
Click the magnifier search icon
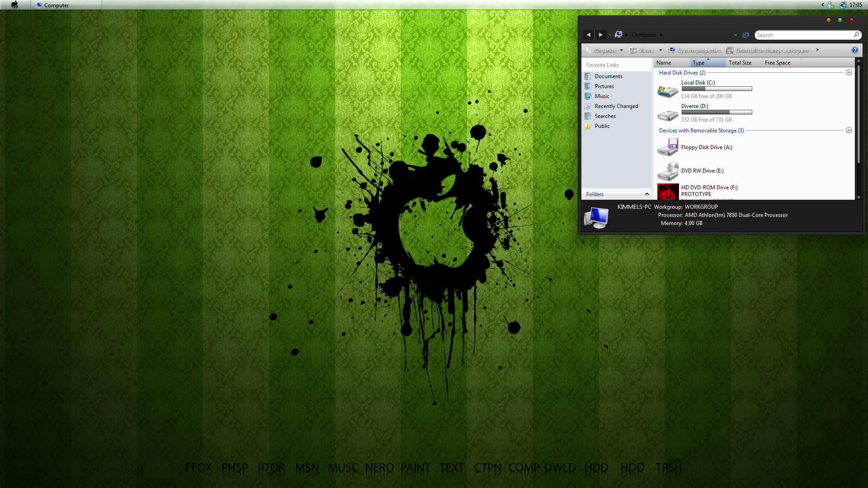pyautogui.click(x=856, y=35)
